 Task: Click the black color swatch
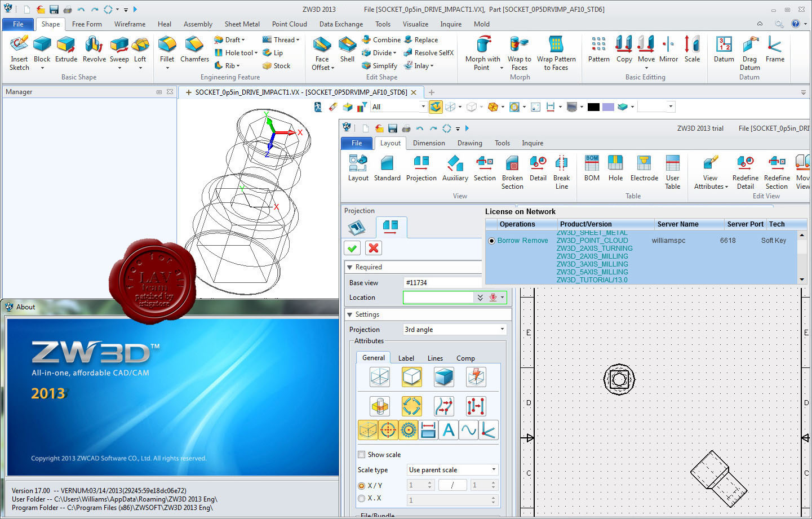(x=593, y=107)
